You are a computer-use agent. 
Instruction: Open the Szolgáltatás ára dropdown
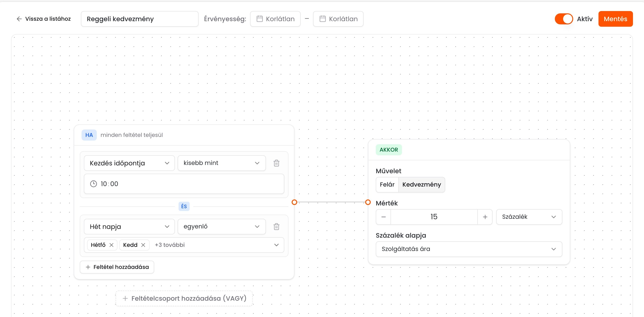(469, 249)
